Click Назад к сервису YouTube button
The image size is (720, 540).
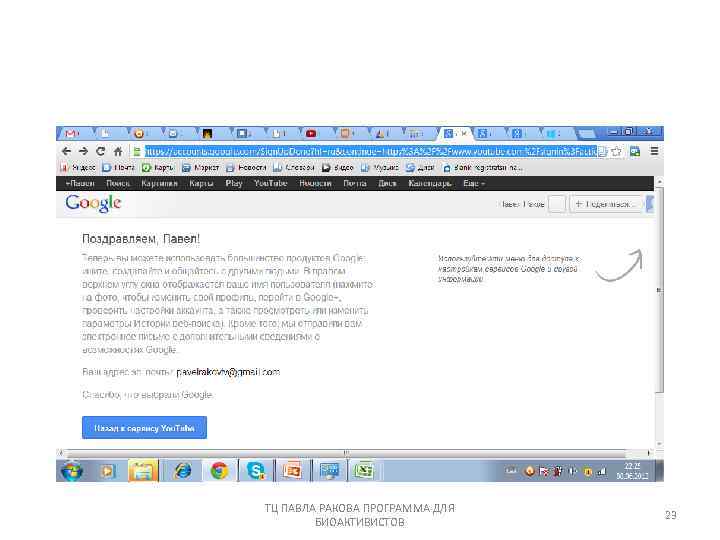tap(144, 428)
